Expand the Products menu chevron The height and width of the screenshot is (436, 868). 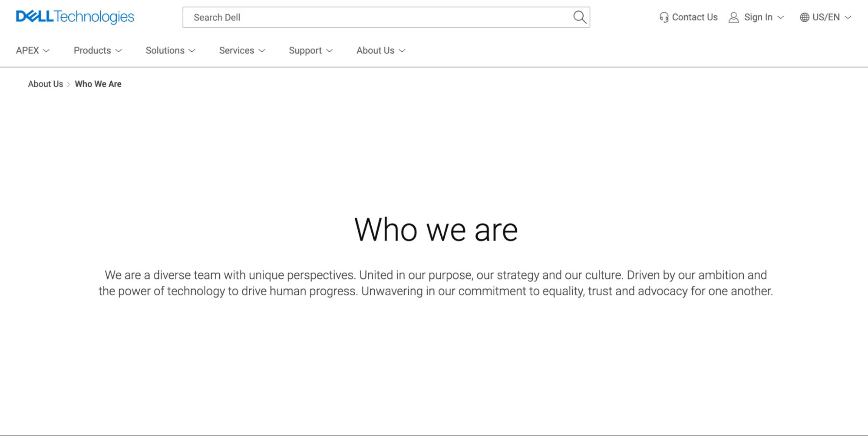[119, 51]
